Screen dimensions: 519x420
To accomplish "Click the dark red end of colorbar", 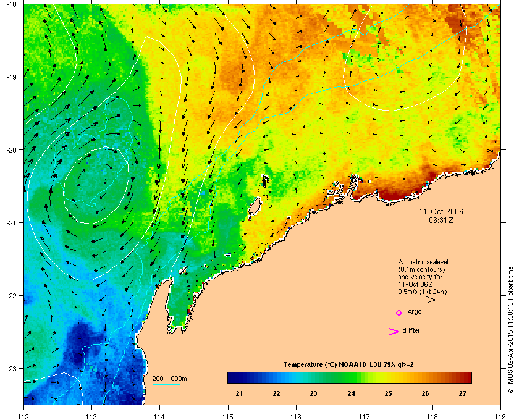I will pyautogui.click(x=466, y=377).
